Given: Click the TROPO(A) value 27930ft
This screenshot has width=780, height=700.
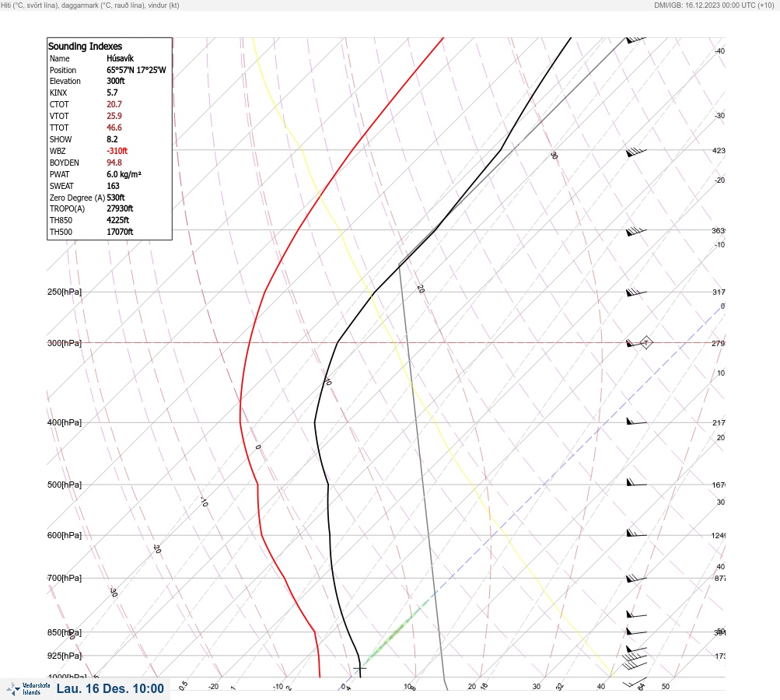Looking at the screenshot, I should 120,208.
